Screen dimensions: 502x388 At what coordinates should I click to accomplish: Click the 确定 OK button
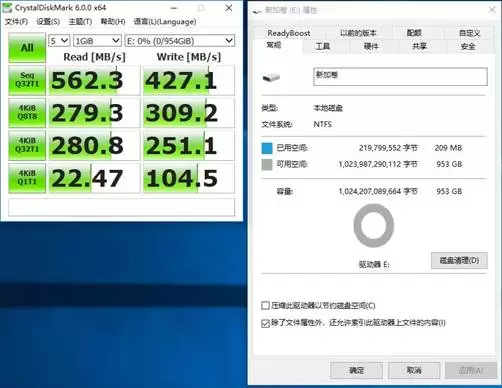pyautogui.click(x=356, y=370)
